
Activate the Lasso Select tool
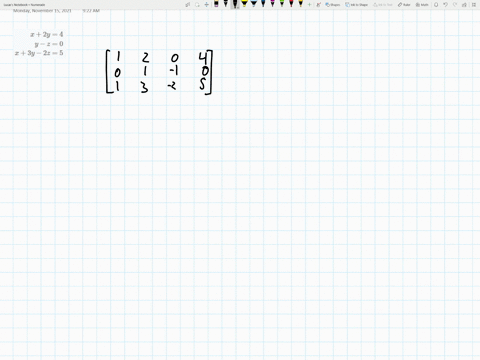pyautogui.click(x=197, y=5)
